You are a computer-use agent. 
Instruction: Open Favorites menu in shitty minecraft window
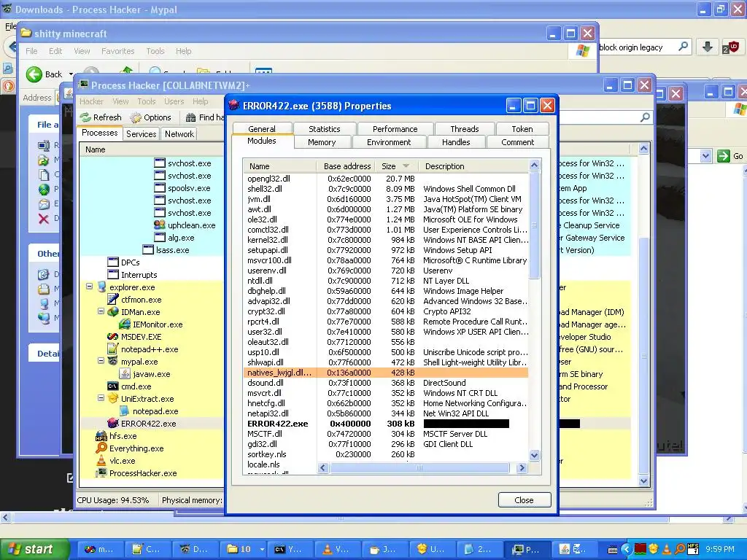[x=117, y=51]
